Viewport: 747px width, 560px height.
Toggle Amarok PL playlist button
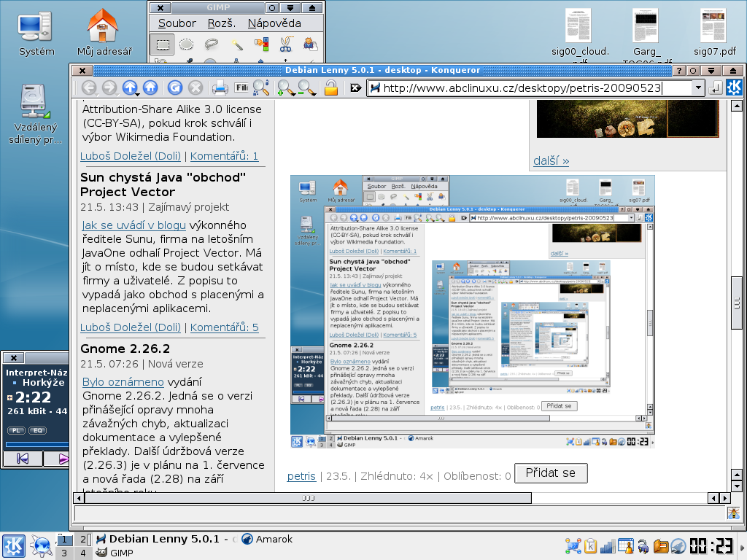coord(16,430)
